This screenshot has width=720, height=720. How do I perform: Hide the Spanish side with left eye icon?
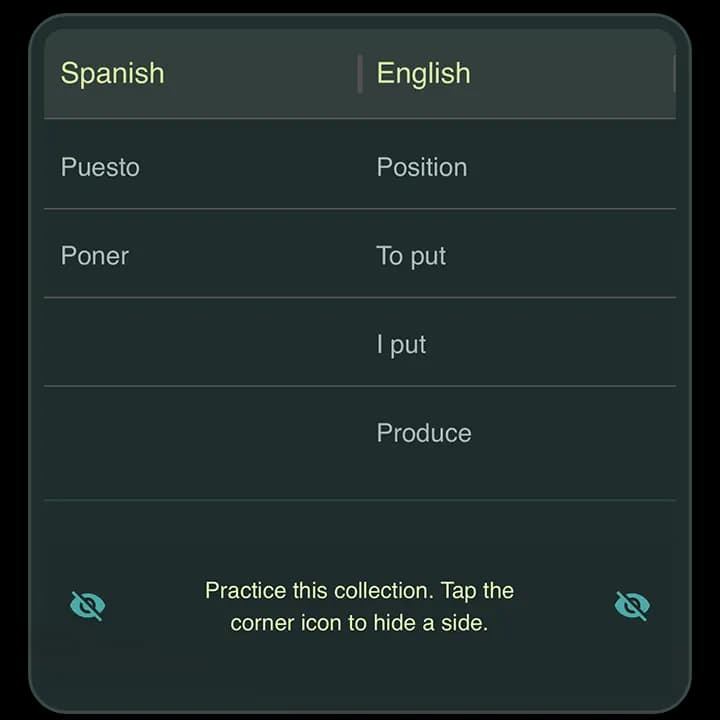pos(87,606)
